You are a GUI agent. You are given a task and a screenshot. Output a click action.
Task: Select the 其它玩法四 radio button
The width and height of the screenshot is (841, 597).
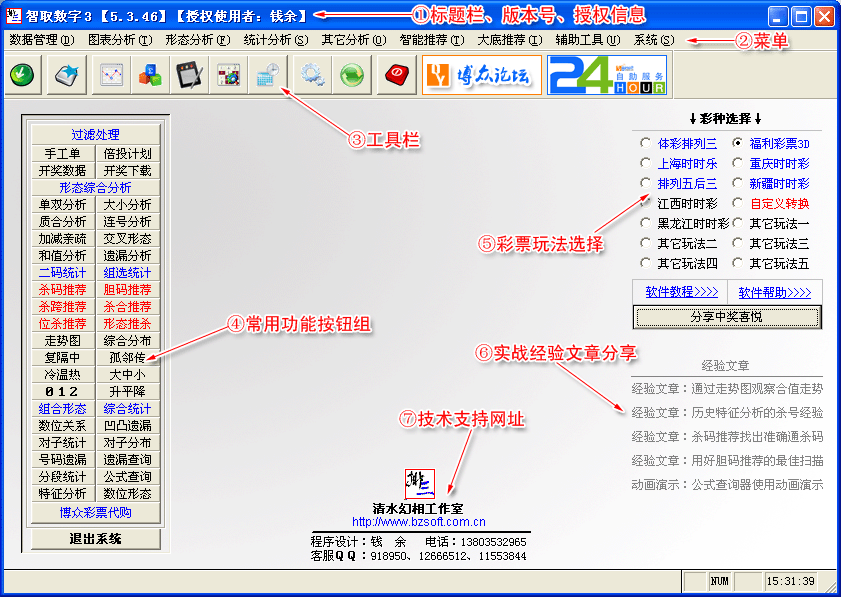679,263
